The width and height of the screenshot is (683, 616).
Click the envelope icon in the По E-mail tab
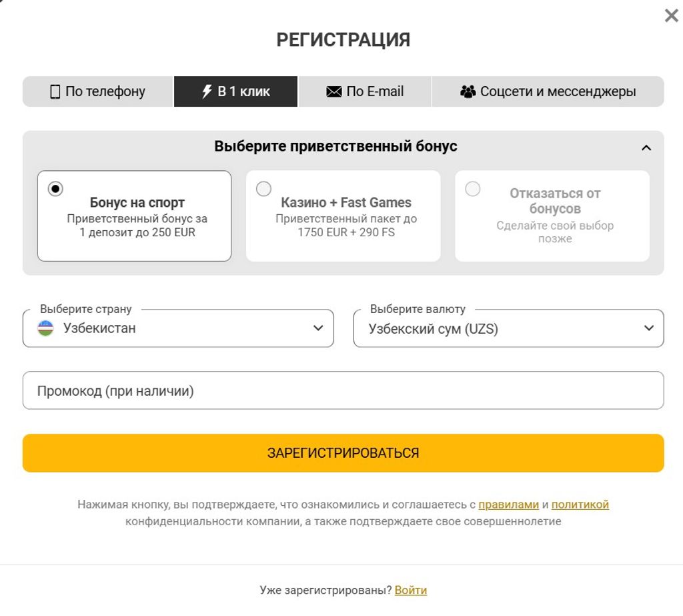(x=333, y=91)
